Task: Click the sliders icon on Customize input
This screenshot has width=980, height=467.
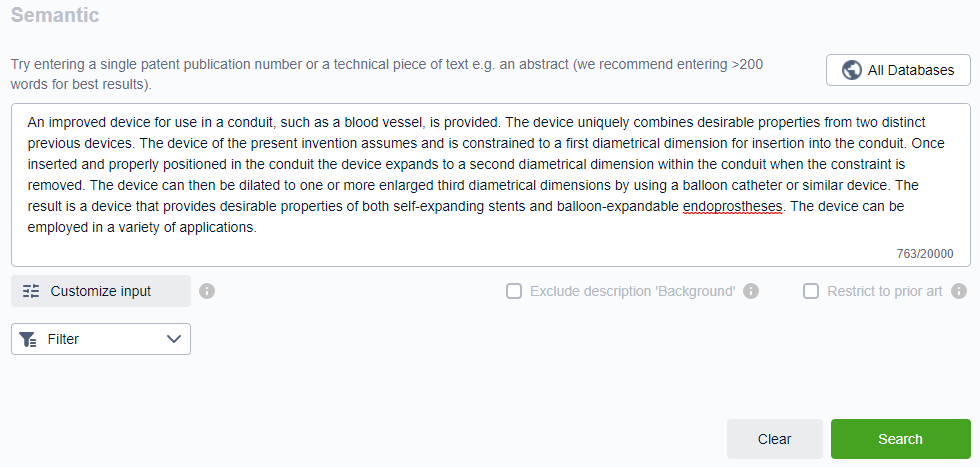Action: (31, 291)
